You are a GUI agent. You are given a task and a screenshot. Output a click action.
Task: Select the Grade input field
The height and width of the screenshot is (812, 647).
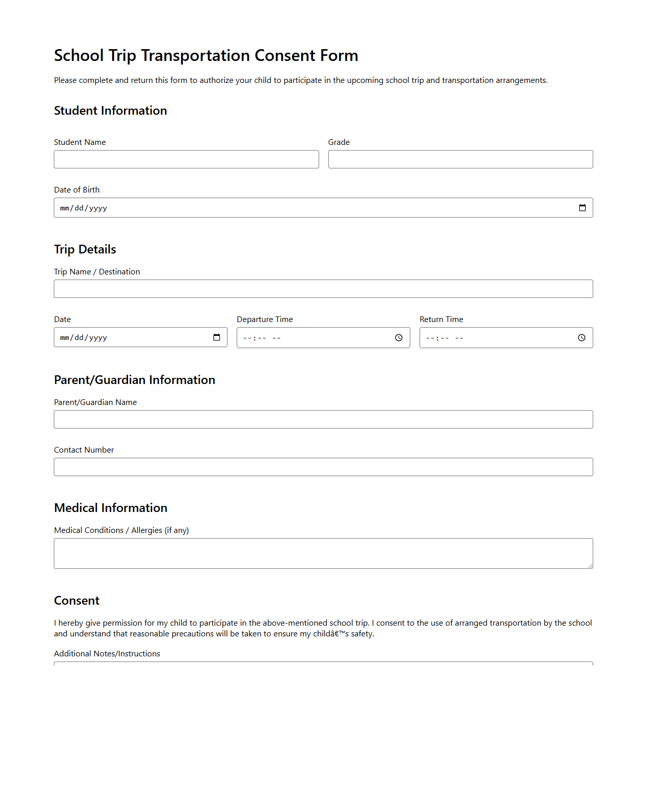point(460,159)
